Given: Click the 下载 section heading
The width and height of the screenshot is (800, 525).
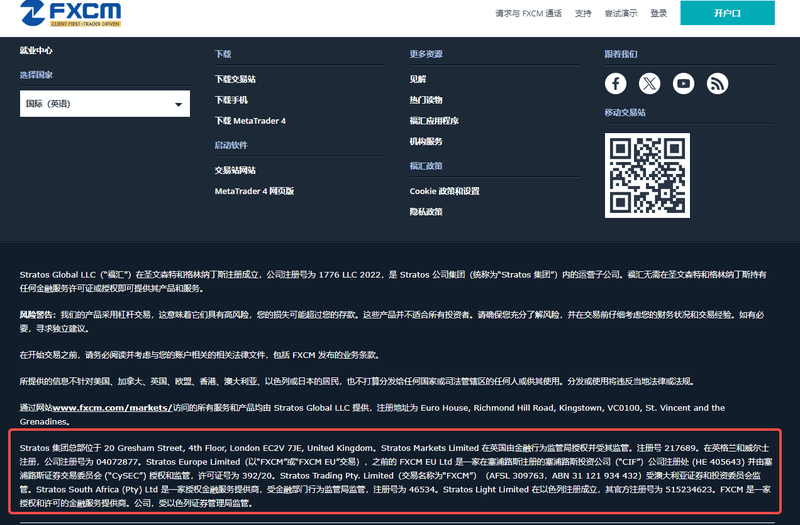Looking at the screenshot, I should pyautogui.click(x=223, y=54).
